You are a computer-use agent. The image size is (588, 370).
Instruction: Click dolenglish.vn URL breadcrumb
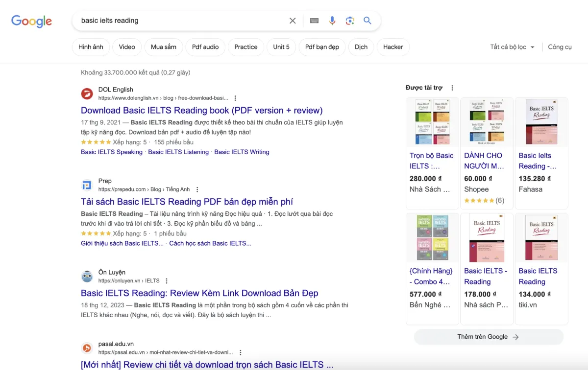click(x=163, y=98)
